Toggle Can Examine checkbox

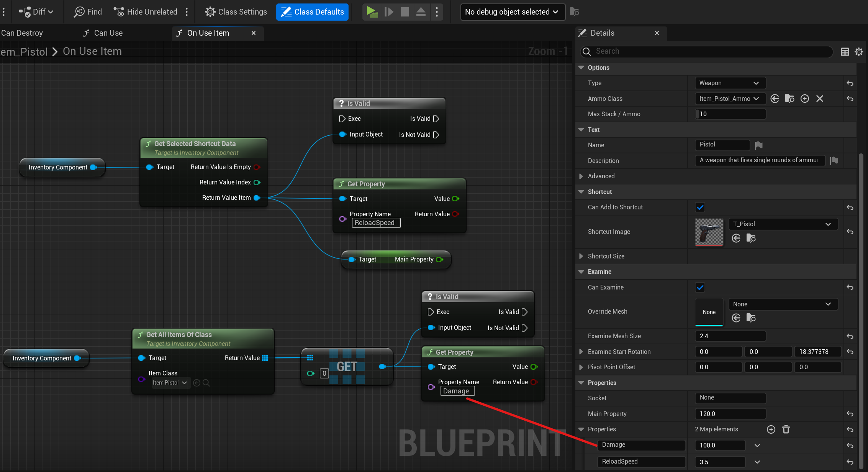point(700,287)
